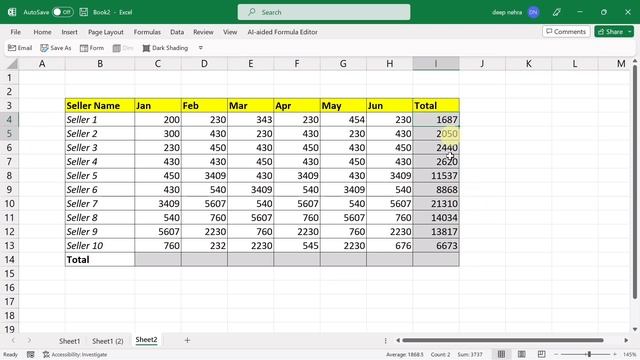Select column K header
The width and height of the screenshot is (640, 360).
click(x=529, y=64)
